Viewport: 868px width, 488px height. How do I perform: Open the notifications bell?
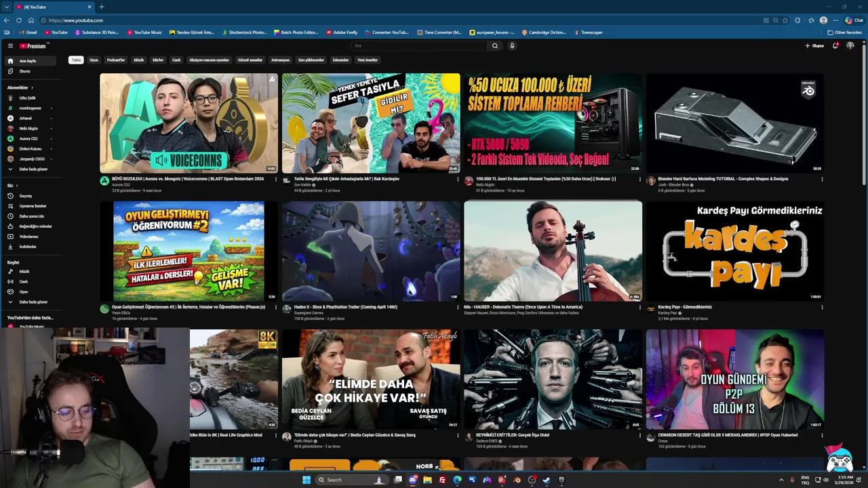835,46
